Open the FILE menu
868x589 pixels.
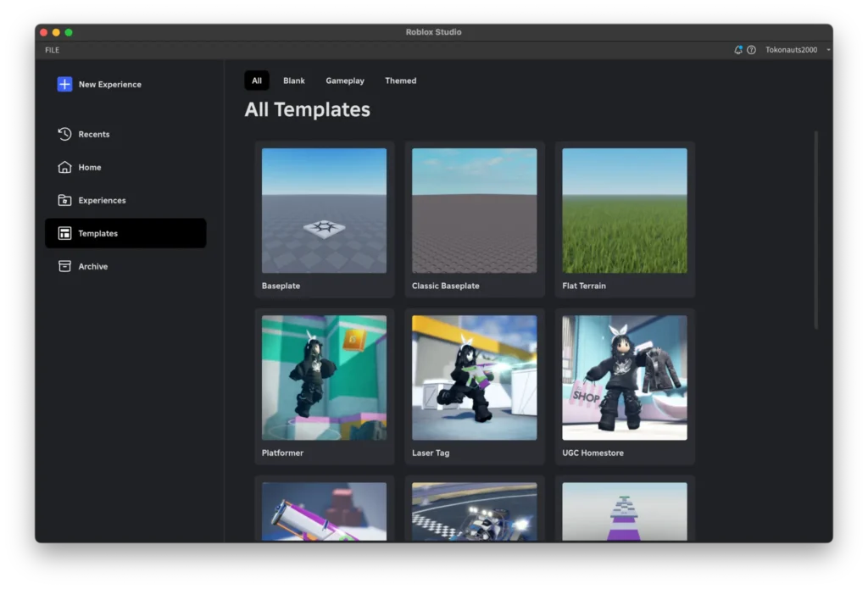52,50
